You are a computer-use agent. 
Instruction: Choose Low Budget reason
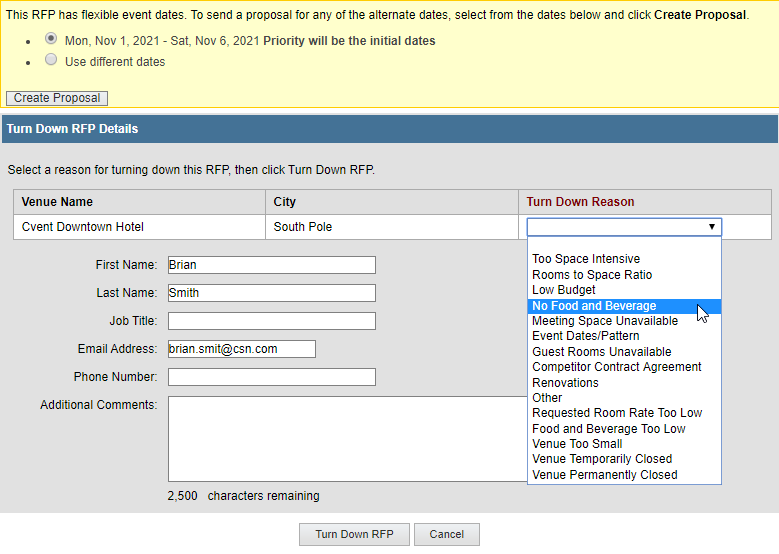click(x=624, y=290)
